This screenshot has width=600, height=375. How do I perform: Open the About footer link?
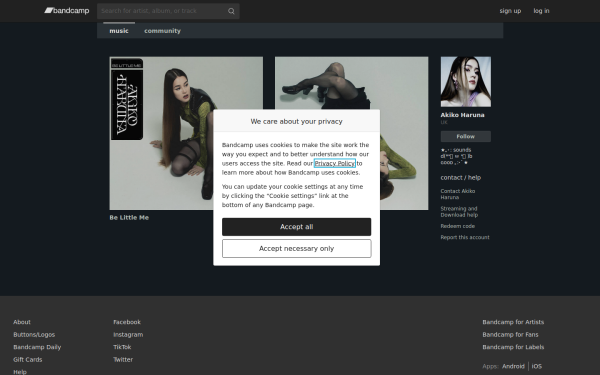pyautogui.click(x=22, y=322)
